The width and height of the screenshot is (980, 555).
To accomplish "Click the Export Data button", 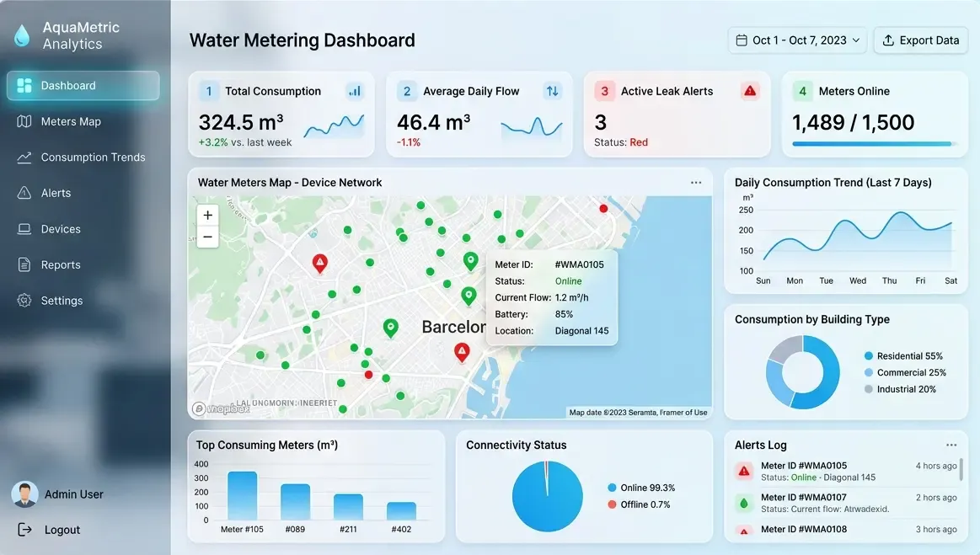I will 921,40.
